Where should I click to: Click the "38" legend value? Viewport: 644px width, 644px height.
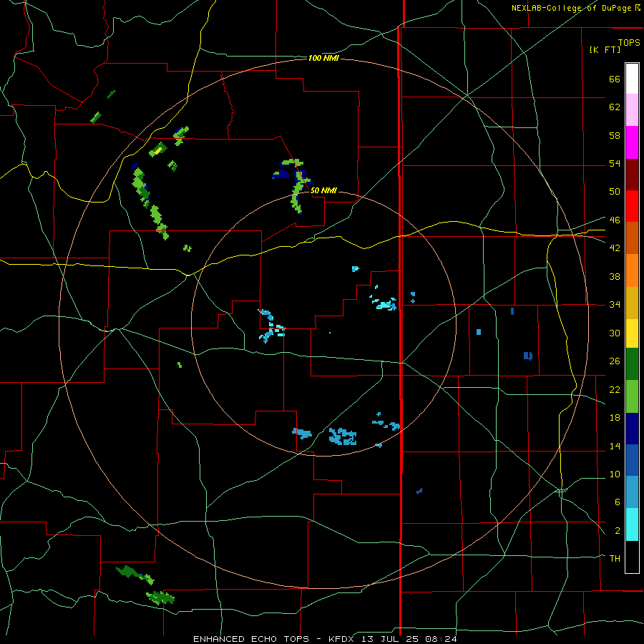click(x=615, y=276)
